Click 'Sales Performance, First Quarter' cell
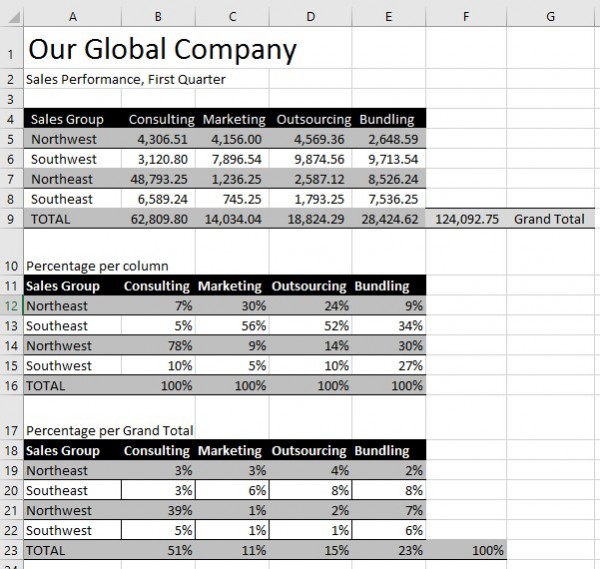 pyautogui.click(x=126, y=79)
